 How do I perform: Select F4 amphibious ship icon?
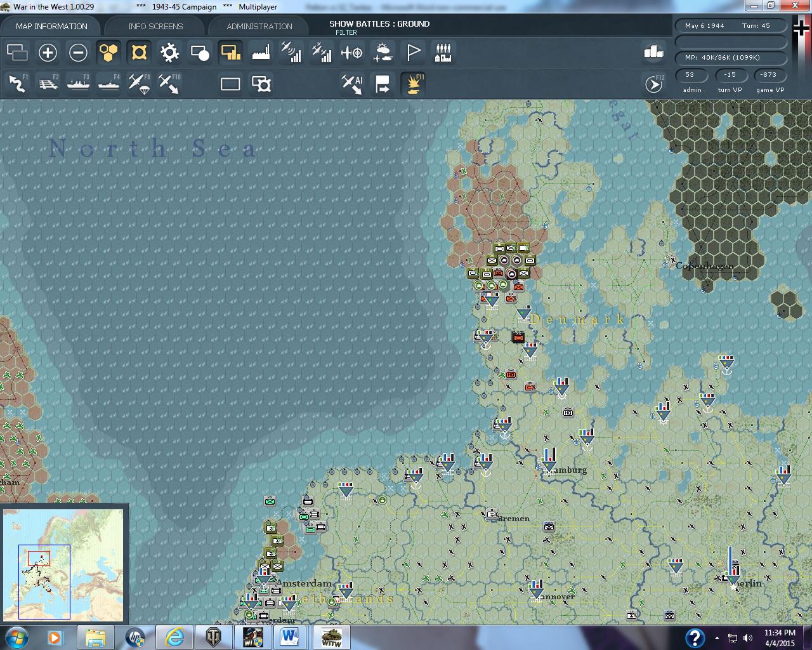click(108, 84)
